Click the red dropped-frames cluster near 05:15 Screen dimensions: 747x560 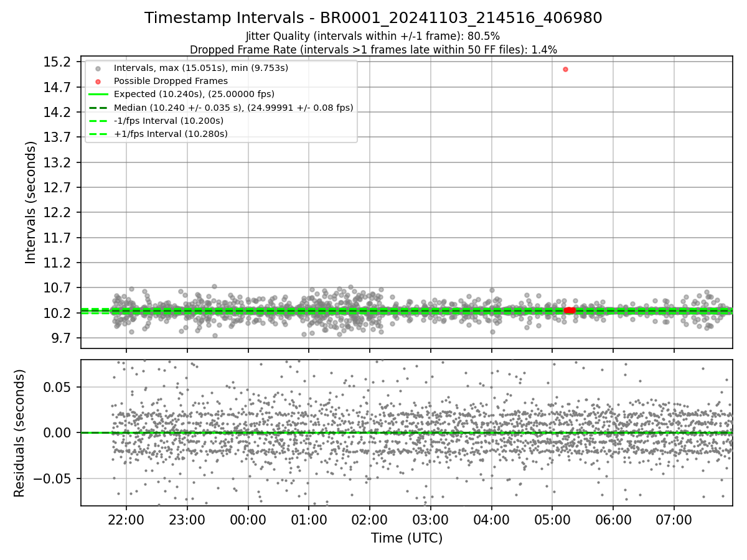click(569, 310)
